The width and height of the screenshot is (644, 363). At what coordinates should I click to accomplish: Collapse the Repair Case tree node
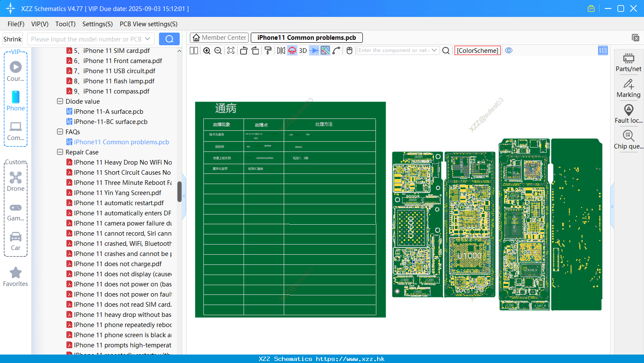pyautogui.click(x=60, y=152)
